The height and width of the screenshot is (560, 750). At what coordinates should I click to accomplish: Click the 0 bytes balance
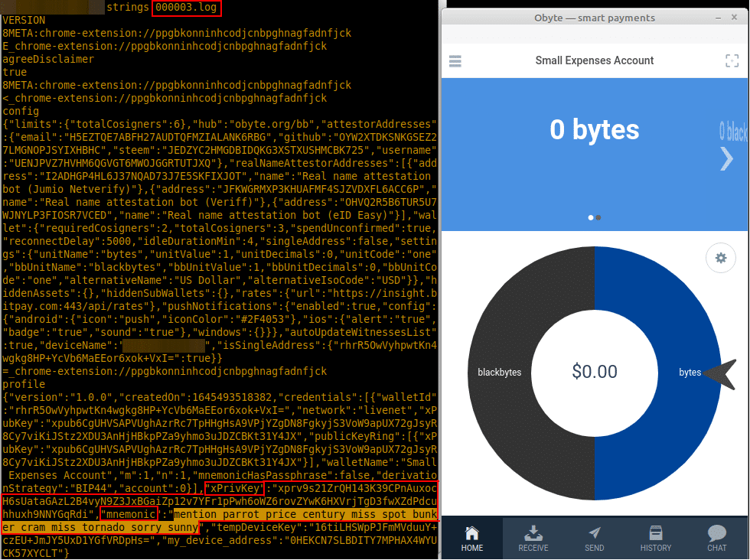coord(594,129)
